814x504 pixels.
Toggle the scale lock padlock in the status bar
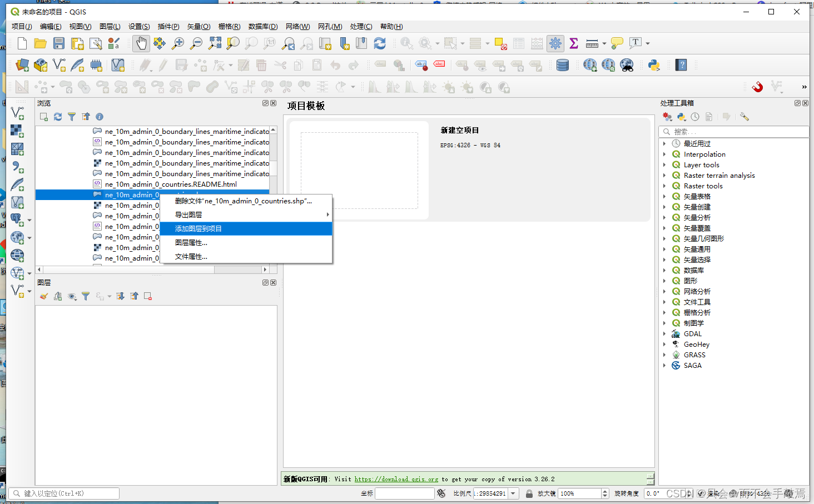point(529,493)
